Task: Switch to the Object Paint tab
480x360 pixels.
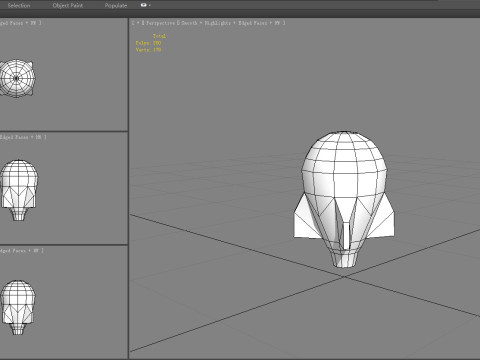Action: point(68,5)
